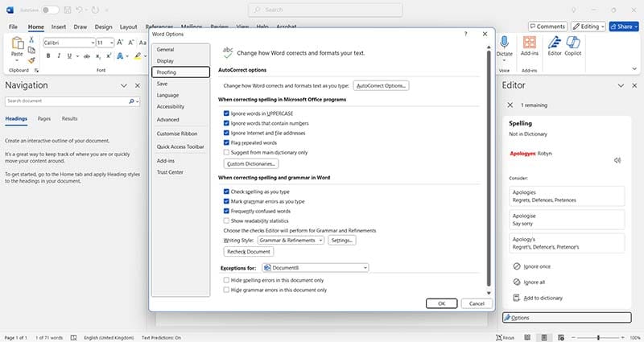
Task: Open the Exceptions for document dropdown
Action: click(315, 268)
